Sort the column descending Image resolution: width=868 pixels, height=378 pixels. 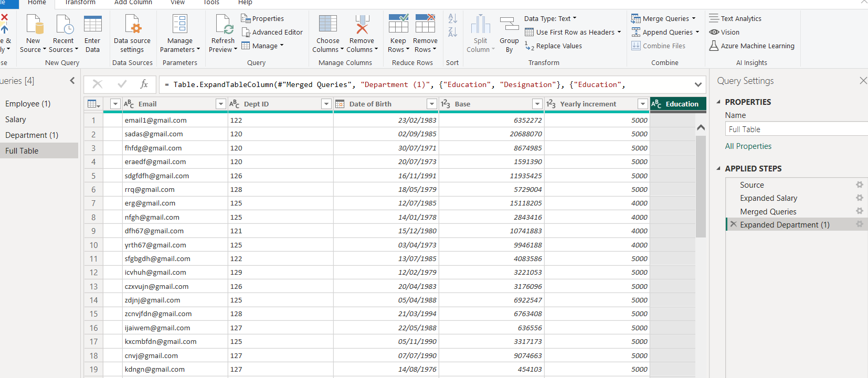pyautogui.click(x=452, y=32)
